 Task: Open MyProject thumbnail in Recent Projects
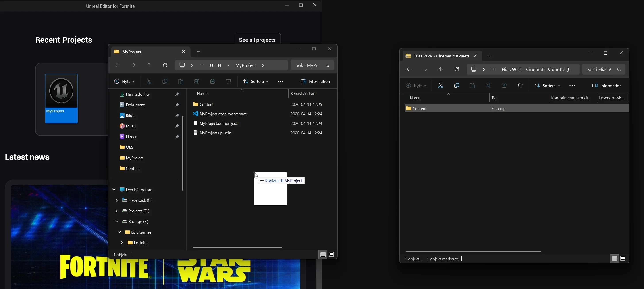coord(61,99)
